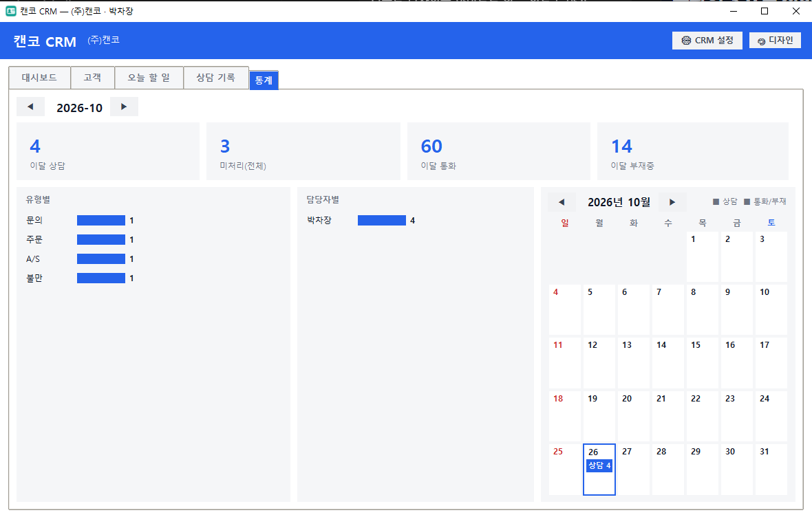Go to next month in stats header
This screenshot has height=517, width=812.
[x=124, y=107]
